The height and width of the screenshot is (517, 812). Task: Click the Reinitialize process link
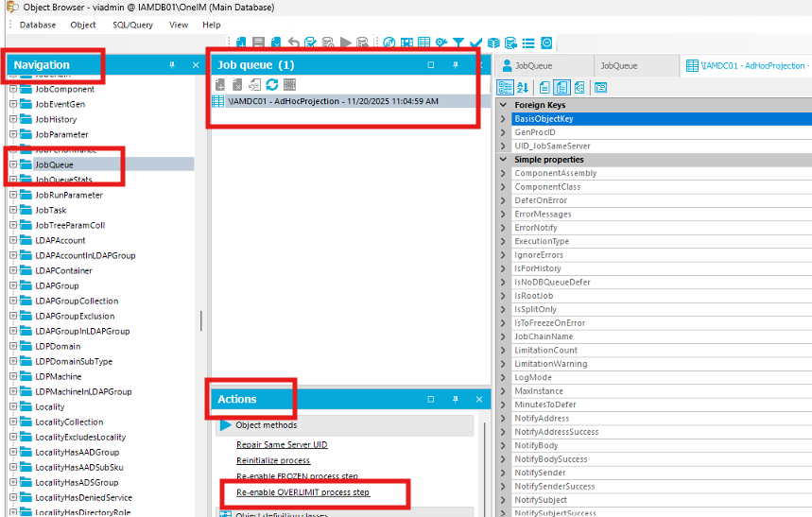pyautogui.click(x=273, y=460)
